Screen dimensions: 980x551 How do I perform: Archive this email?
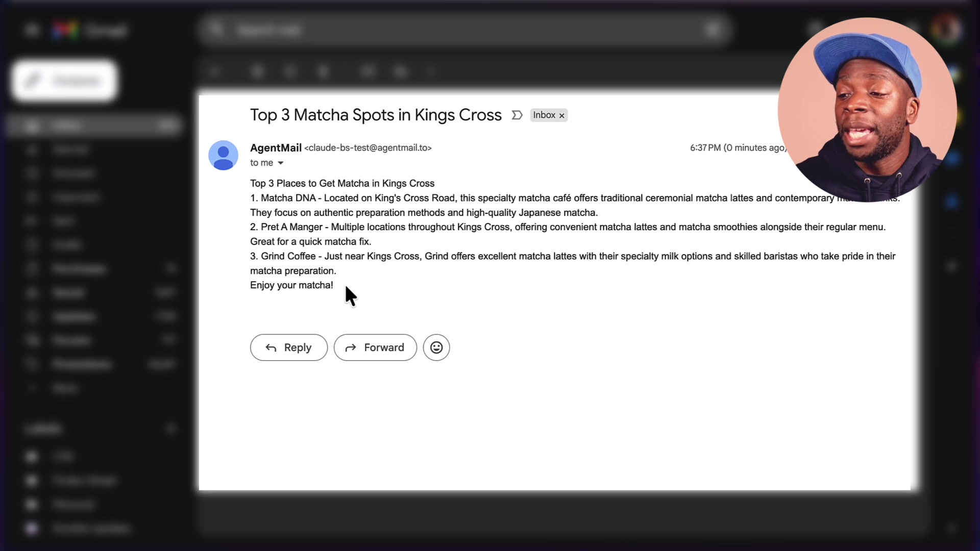pyautogui.click(x=257, y=71)
